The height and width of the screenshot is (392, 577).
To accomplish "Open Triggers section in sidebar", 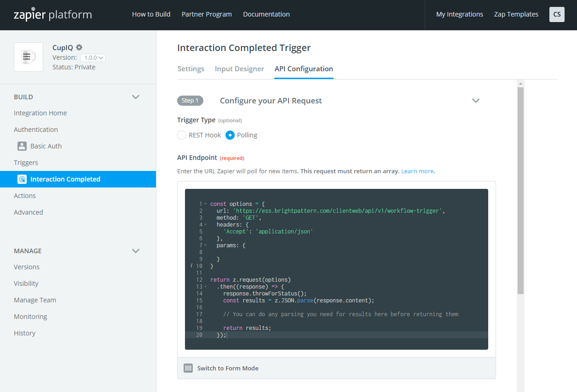I will 26,163.
